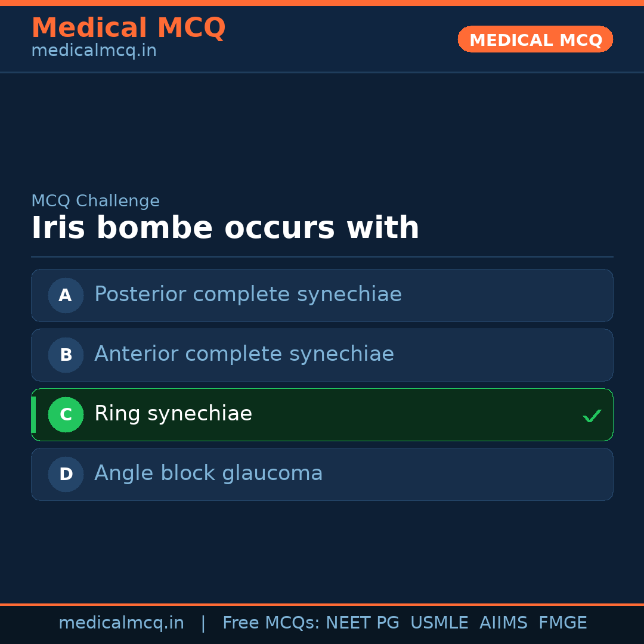Click the green C badge icon
Screen dimensions: 644x644
[66, 414]
